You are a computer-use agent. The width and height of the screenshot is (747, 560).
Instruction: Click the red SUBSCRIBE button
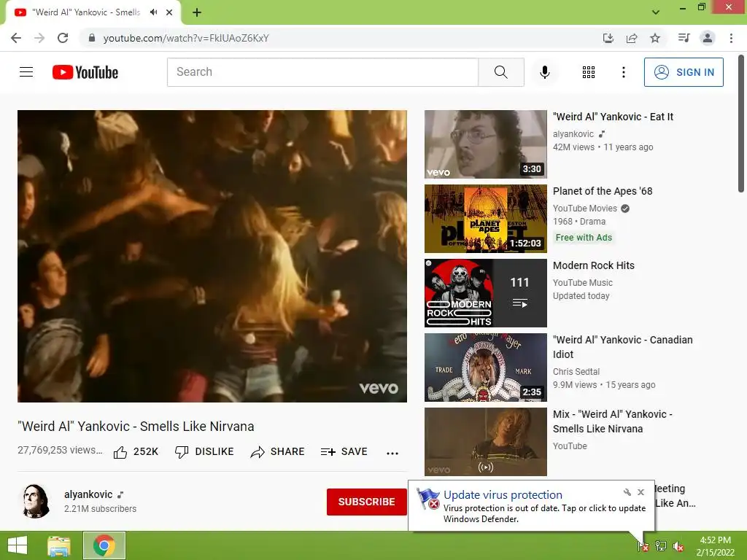366,502
